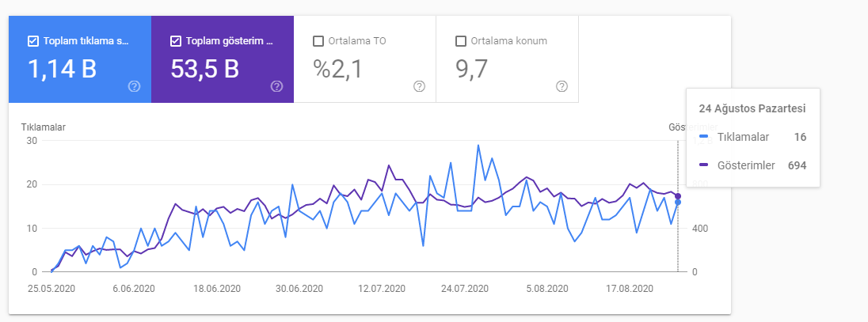Uncheck the Toplam gösterim checkbox
868x322 pixels.
click(176, 41)
